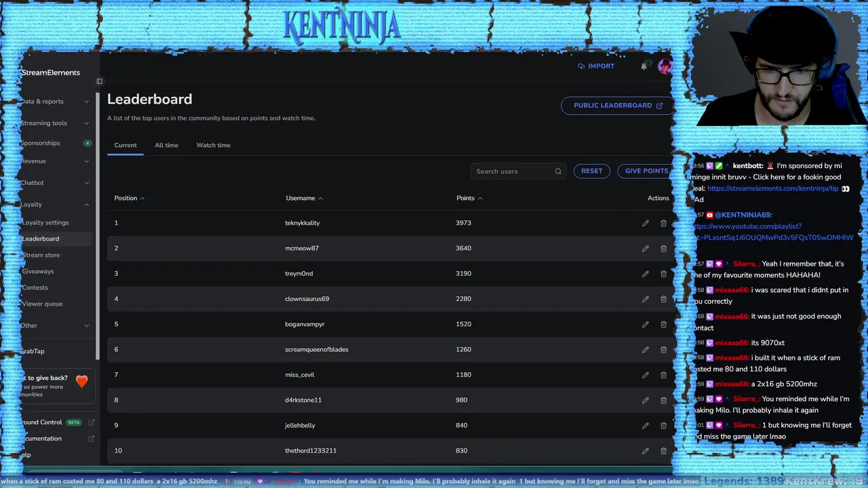Expand the Streaming tools section

(x=54, y=123)
